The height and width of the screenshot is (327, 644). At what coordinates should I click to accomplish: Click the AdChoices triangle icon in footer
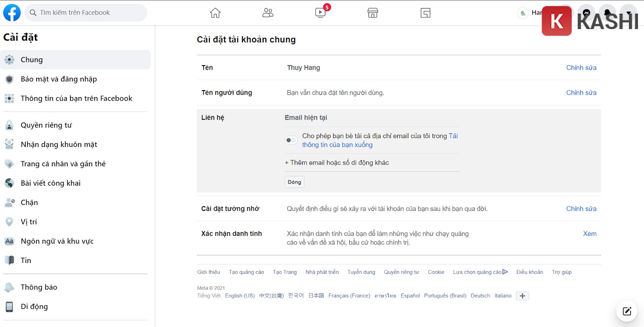click(x=505, y=272)
